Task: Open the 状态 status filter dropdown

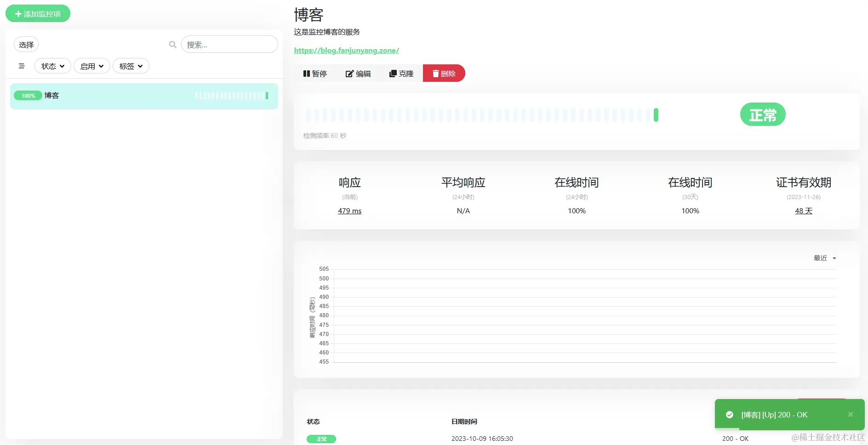Action: click(53, 66)
